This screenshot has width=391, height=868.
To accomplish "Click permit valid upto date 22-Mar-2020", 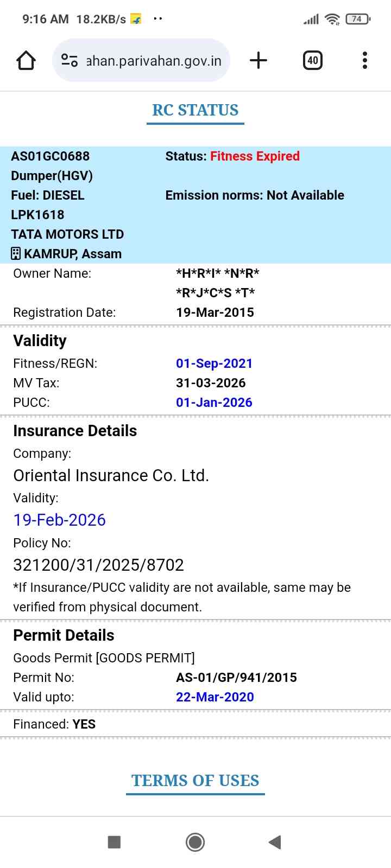I will click(x=215, y=697).
